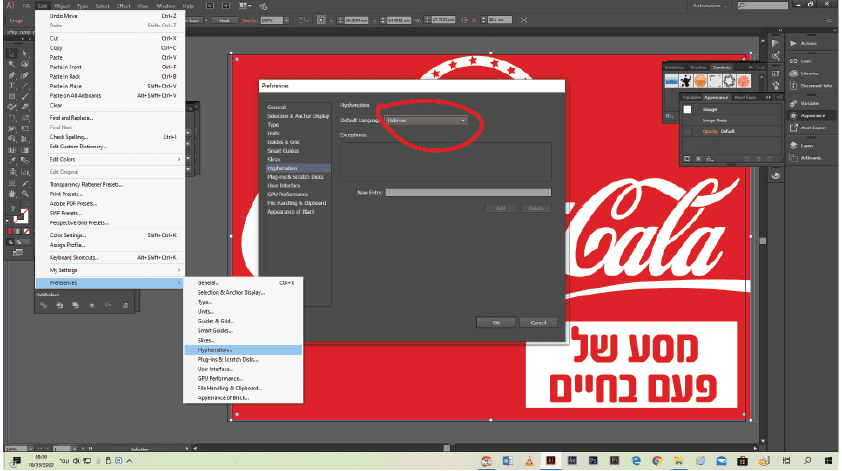This screenshot has height=471, width=842.
Task: Switch to the Variables tab in panel
Action: pos(692,97)
